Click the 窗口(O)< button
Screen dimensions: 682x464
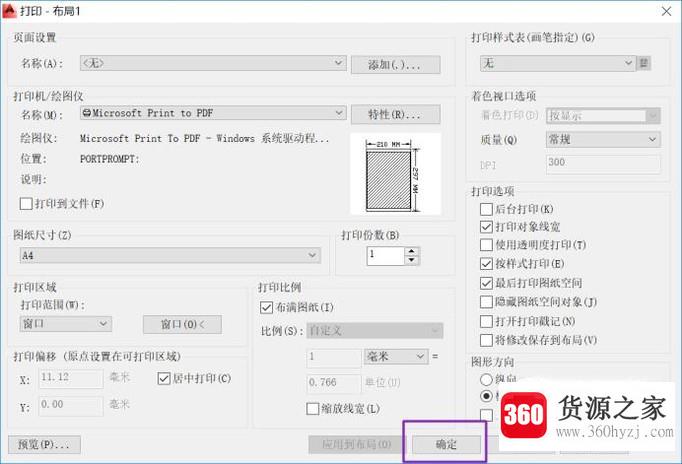click(182, 324)
